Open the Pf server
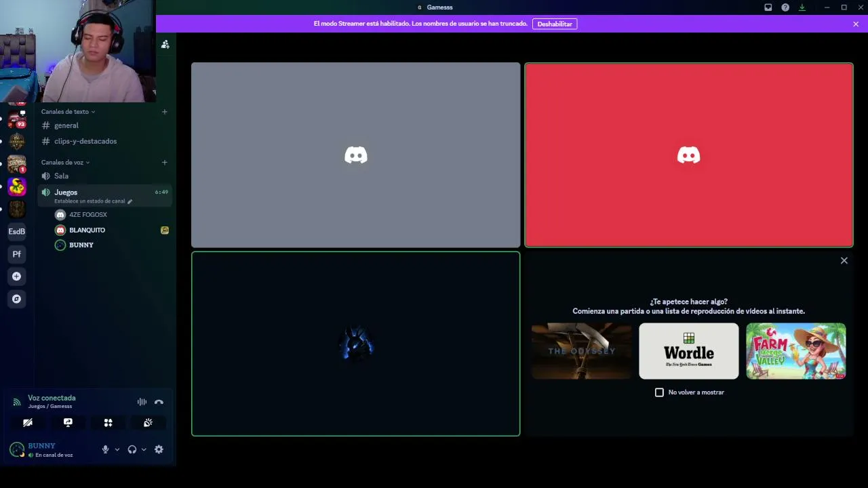 [x=17, y=254]
